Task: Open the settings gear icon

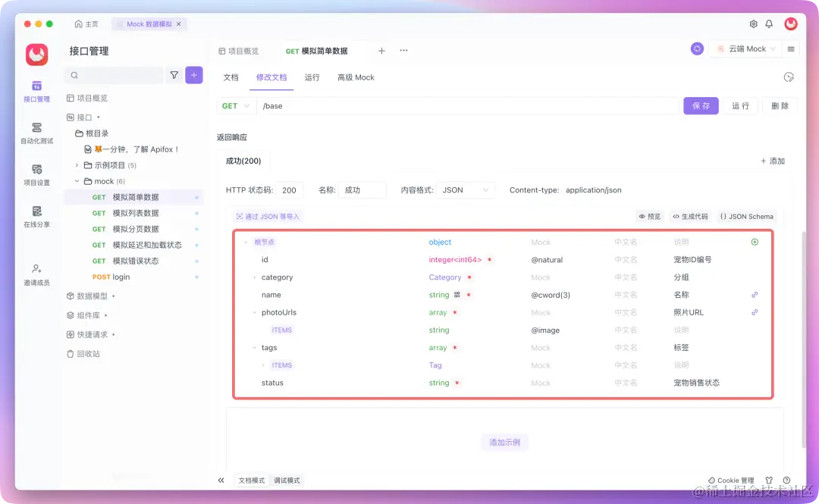Action: [x=753, y=24]
